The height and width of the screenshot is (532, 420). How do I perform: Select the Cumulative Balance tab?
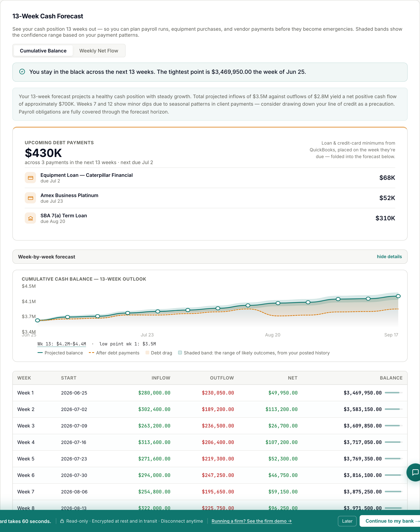click(x=43, y=51)
